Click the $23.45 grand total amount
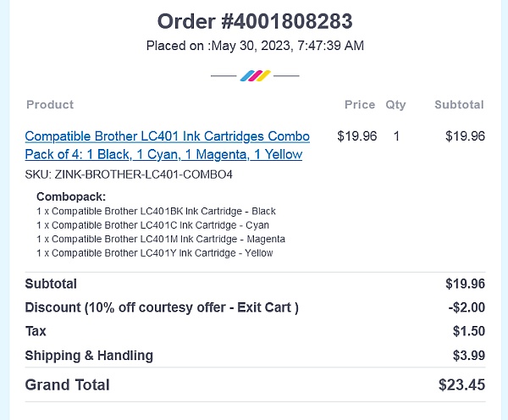Viewport: 508px width, 420px height. (x=461, y=385)
